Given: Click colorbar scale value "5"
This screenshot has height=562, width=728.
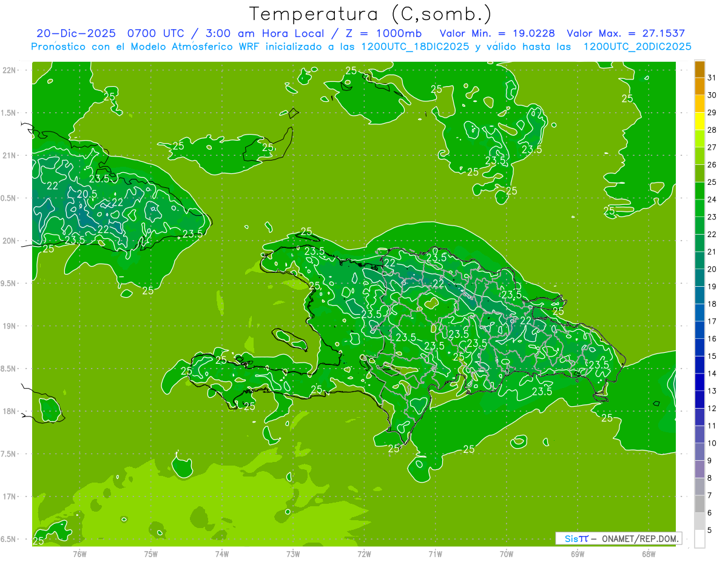Looking at the screenshot, I should pyautogui.click(x=710, y=530).
